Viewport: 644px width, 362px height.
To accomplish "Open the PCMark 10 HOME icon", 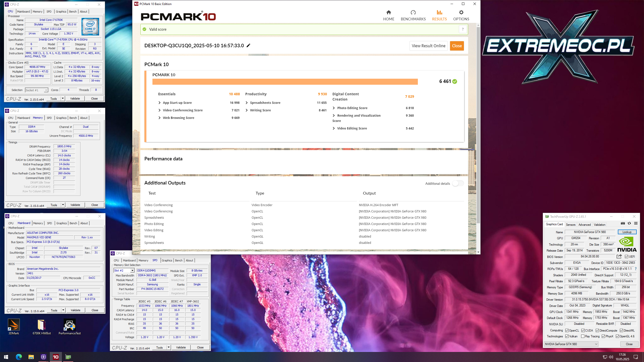I will point(389,13).
